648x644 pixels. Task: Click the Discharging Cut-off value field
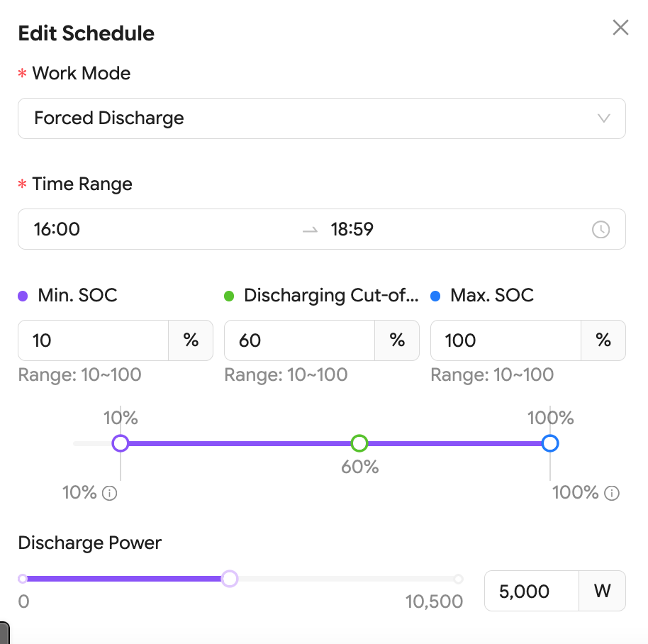click(x=300, y=340)
